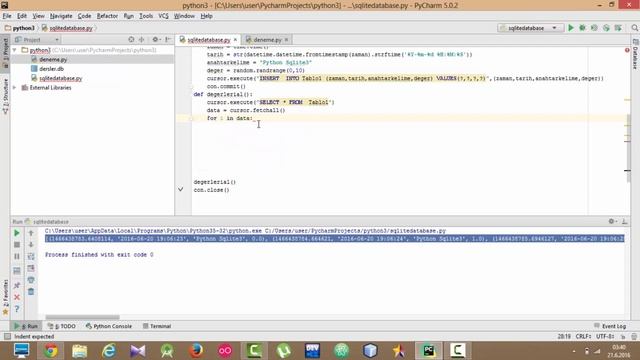Image resolution: width=640 pixels, height=360 pixels.
Task: Open the File menu
Action: 7,16
